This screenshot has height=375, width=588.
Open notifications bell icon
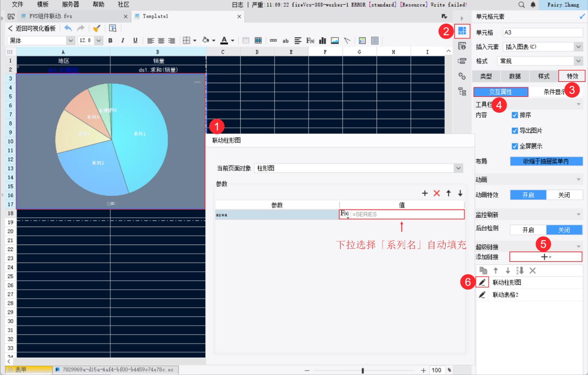[x=533, y=5]
